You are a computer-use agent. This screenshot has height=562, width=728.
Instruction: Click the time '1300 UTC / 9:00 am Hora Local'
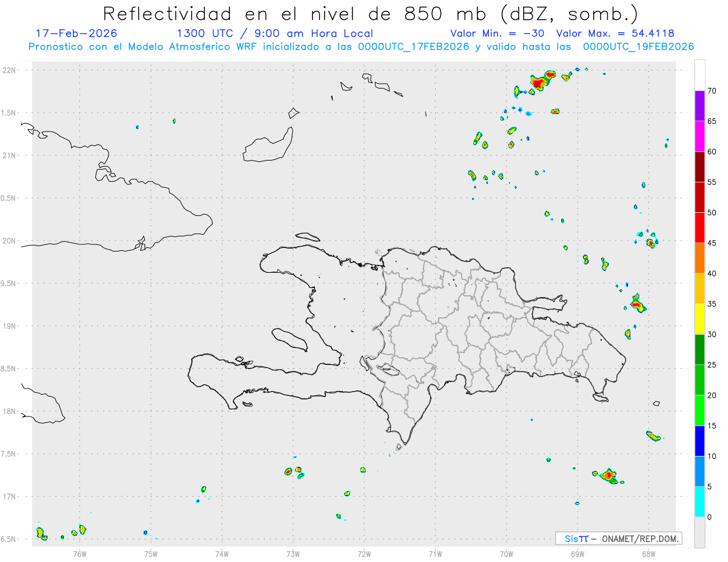(x=275, y=33)
